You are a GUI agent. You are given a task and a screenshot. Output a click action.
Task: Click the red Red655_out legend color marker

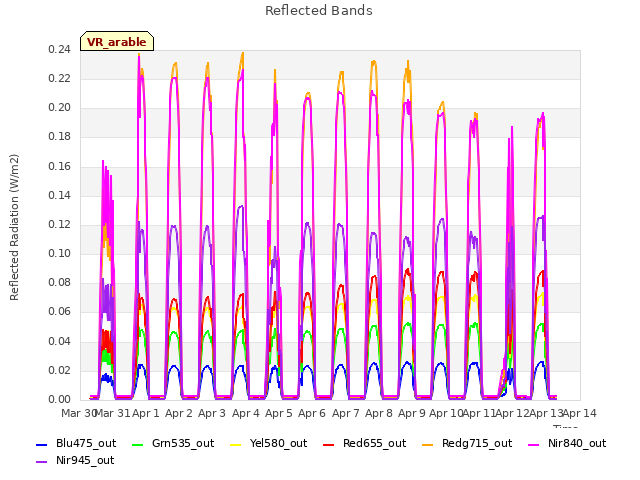(x=329, y=444)
